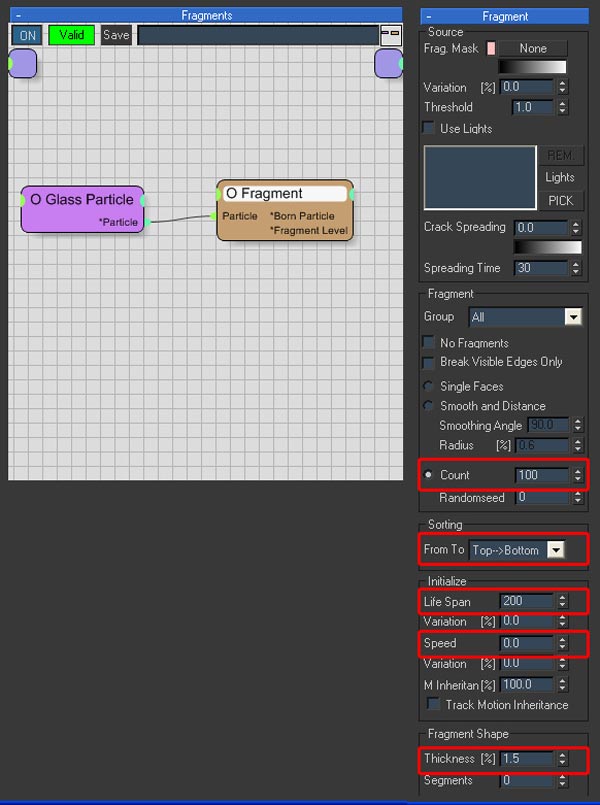
Task: Click the Thickness [%] value field
Action: tap(527, 759)
